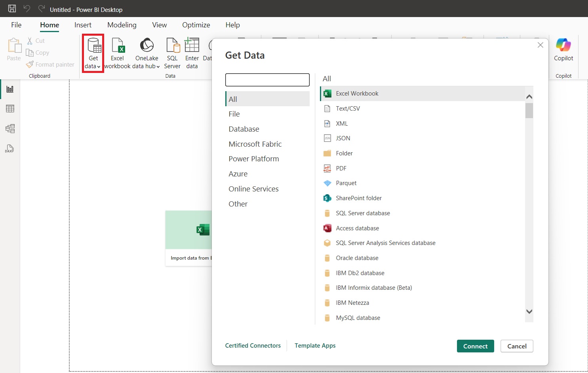
Task: Open the Certified Connectors link
Action: click(253, 345)
